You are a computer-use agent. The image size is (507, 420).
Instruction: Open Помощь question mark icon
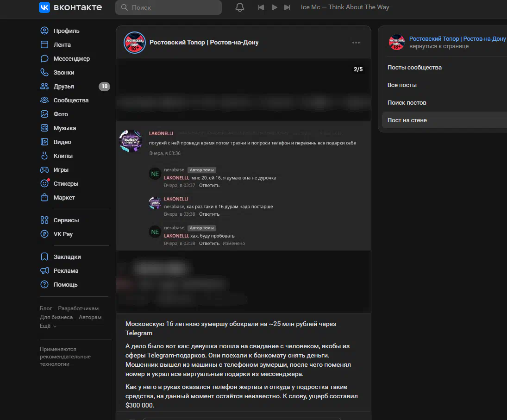click(44, 284)
